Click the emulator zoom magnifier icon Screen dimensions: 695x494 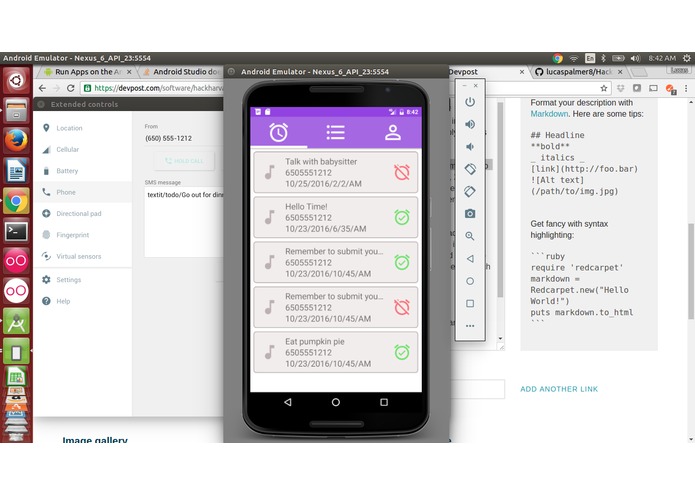tap(470, 236)
